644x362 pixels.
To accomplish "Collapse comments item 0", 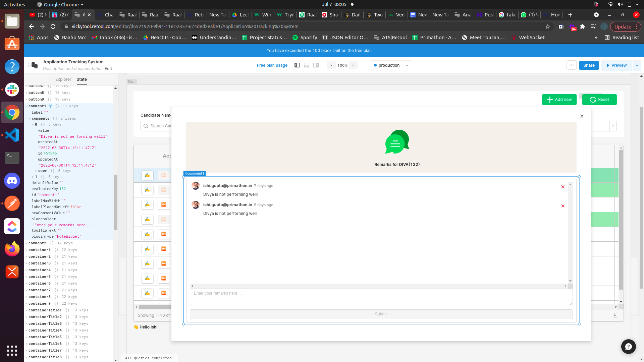I will [33, 125].
